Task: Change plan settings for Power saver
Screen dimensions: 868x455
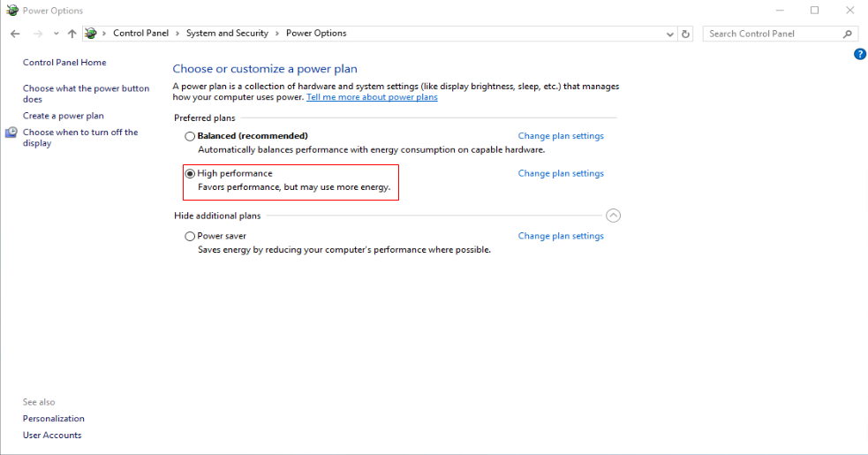Action: click(x=561, y=236)
